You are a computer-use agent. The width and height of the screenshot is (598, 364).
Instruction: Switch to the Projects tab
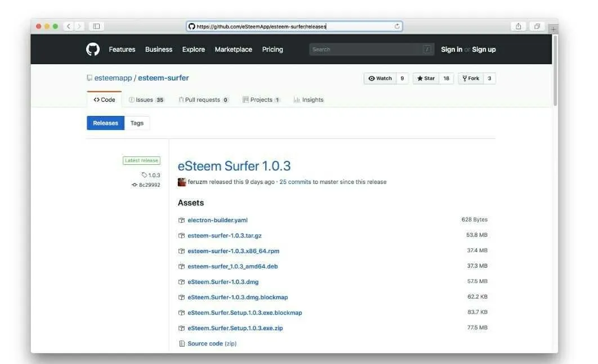(261, 100)
